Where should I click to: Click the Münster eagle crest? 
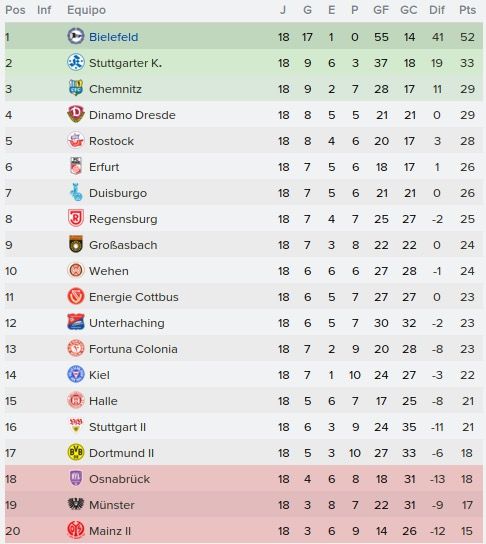pyautogui.click(x=76, y=504)
